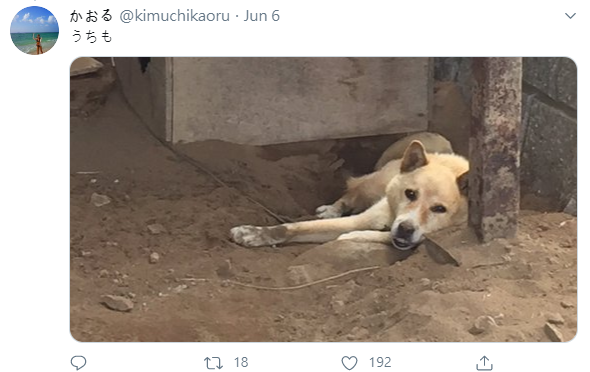590x372 pixels.
Task: Visit the @kimuchikaoru handle
Action: pos(175,16)
